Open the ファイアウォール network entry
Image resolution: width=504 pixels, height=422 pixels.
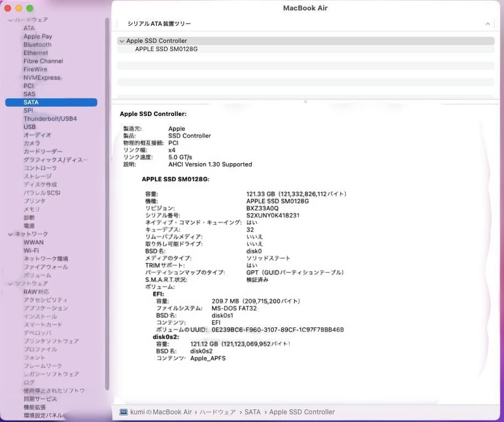45,267
